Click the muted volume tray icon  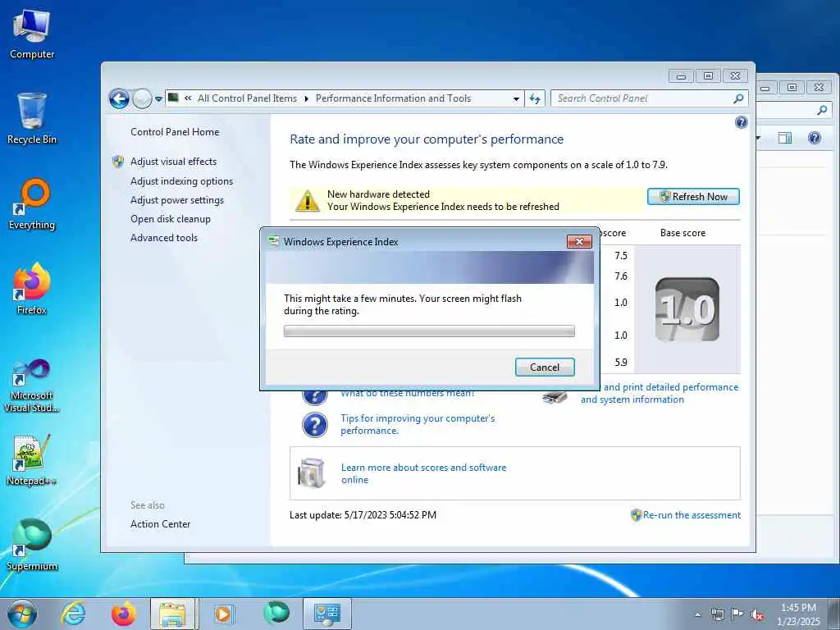(757, 615)
